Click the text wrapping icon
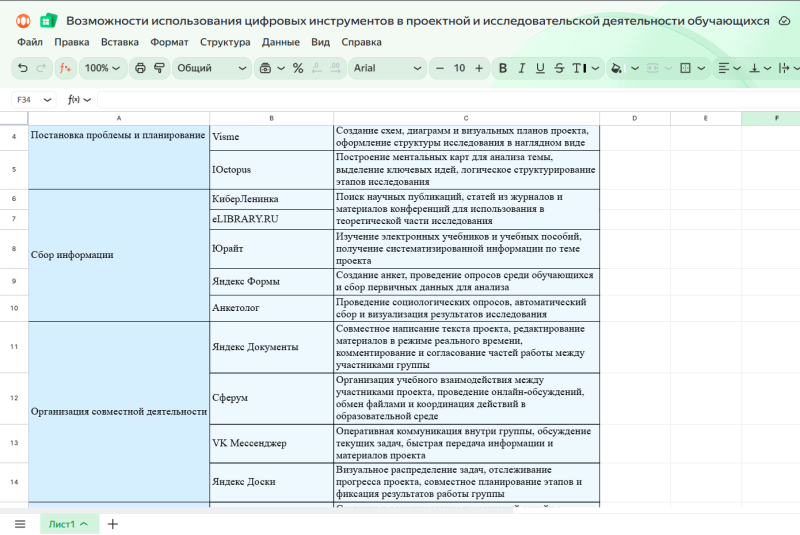Viewport: 800px width, 535px height. [x=784, y=68]
